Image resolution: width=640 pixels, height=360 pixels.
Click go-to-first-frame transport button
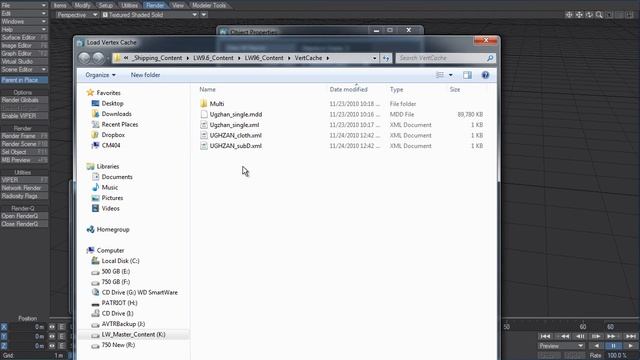pyautogui.click(x=545, y=336)
